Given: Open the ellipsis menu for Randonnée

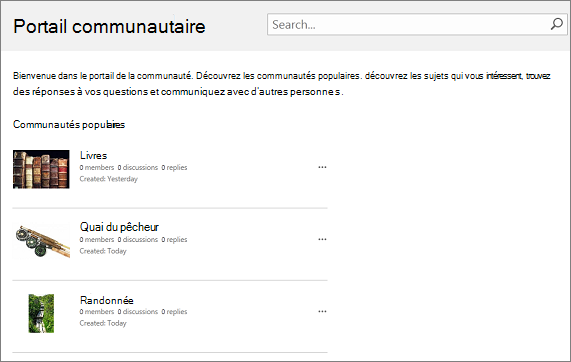Looking at the screenshot, I should point(322,311).
